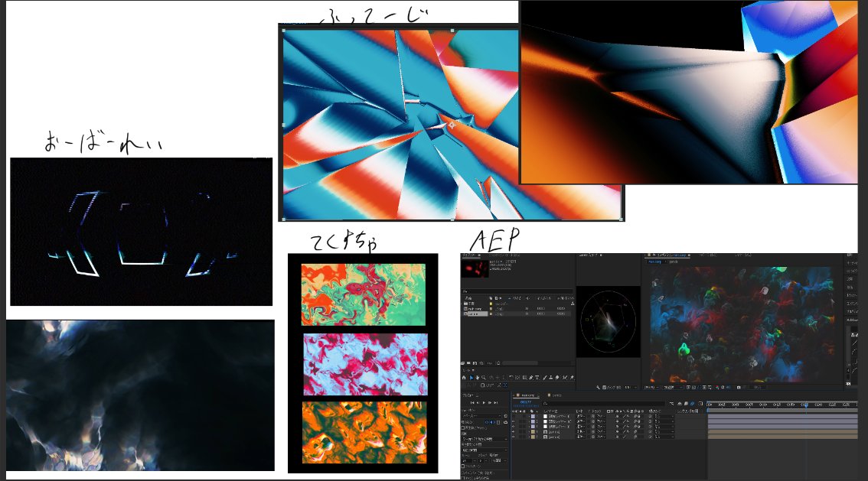Delete selected item with Project trash icon

(x=498, y=363)
